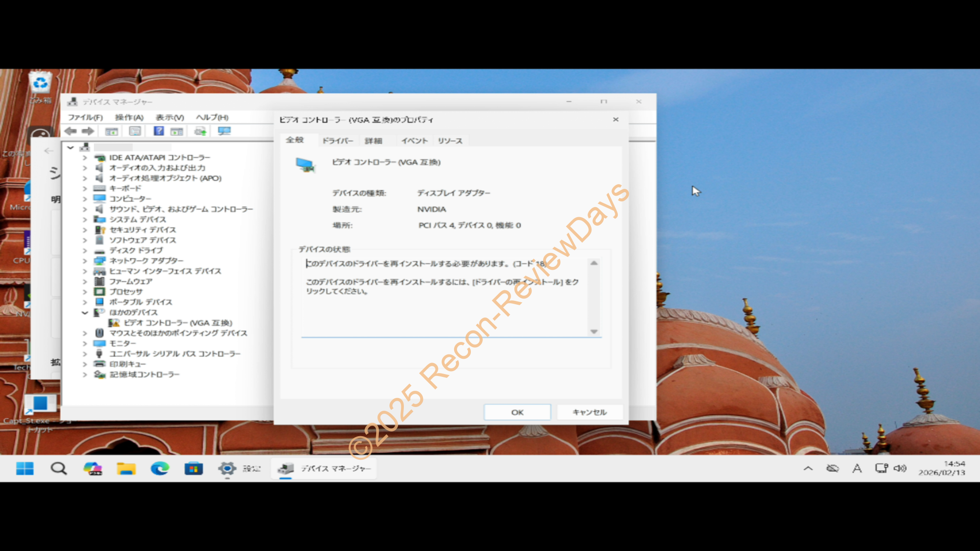This screenshot has width=980, height=551.
Task: Click the キャンセル button
Action: (590, 412)
